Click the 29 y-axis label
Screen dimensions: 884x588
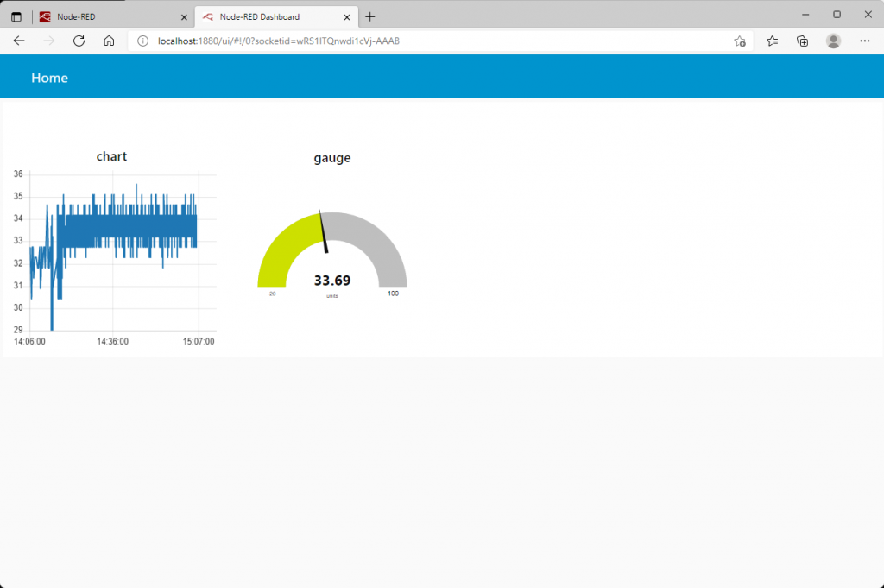tap(19, 330)
